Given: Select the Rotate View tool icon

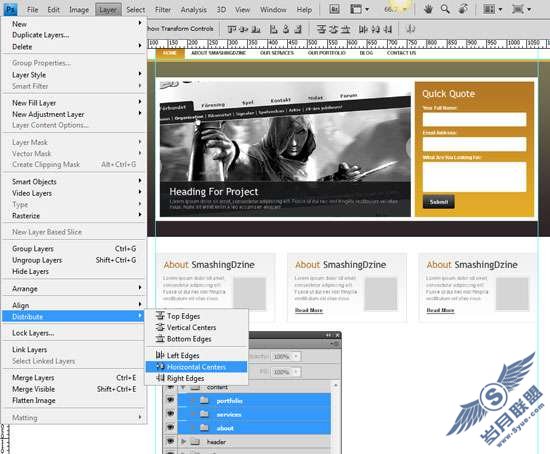Looking at the screenshot, I should (463, 9).
